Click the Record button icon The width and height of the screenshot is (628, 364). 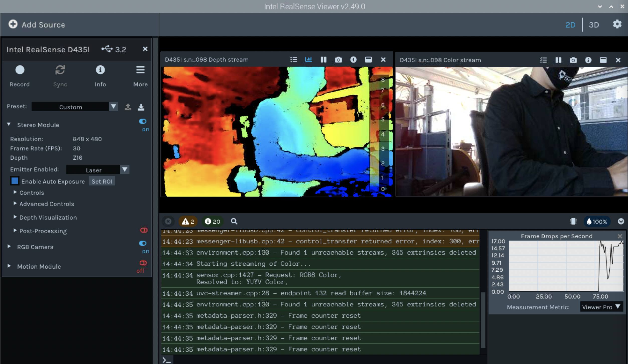(20, 70)
